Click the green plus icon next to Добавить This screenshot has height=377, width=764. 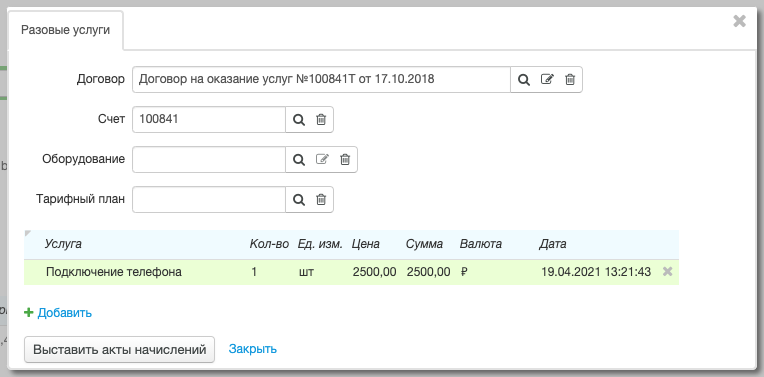tap(29, 313)
